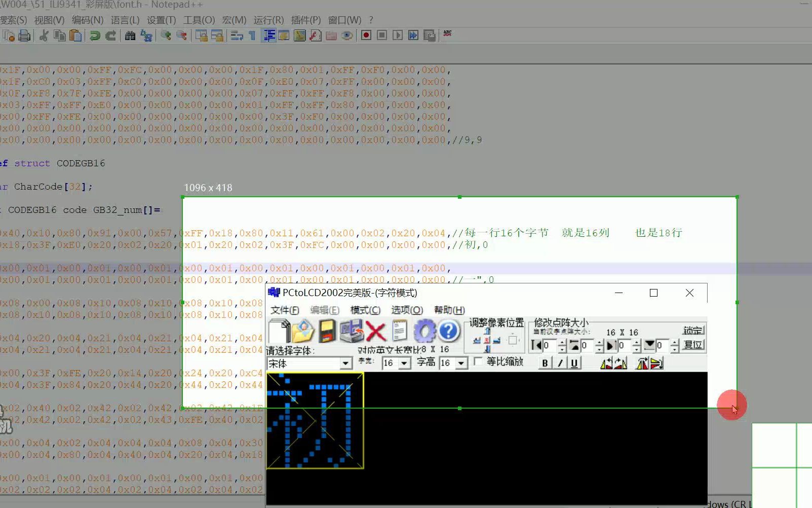Open 模式(C) menu in PCtoLCD2002
Screen dimensions: 812x508
pos(365,310)
